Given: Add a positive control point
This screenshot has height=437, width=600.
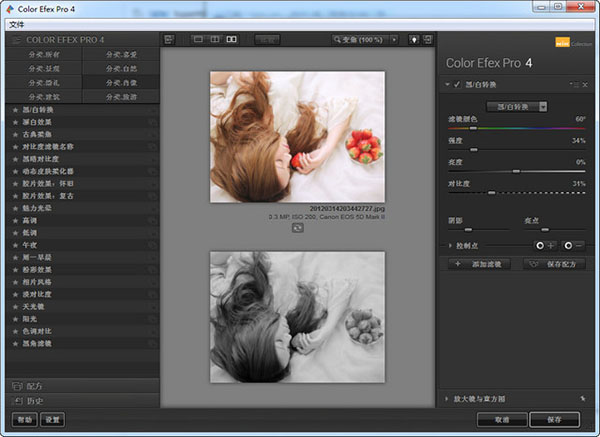Looking at the screenshot, I should (x=546, y=244).
